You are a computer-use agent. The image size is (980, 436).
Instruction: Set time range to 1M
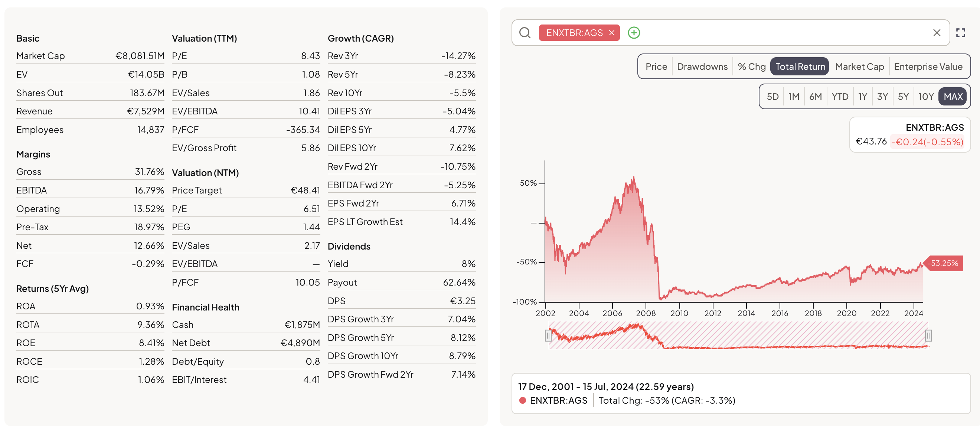tap(794, 97)
